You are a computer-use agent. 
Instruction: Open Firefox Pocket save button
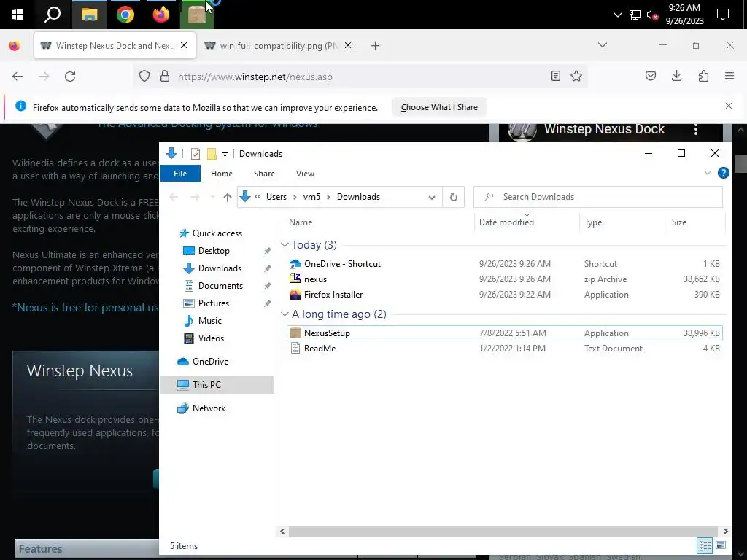pyautogui.click(x=650, y=76)
